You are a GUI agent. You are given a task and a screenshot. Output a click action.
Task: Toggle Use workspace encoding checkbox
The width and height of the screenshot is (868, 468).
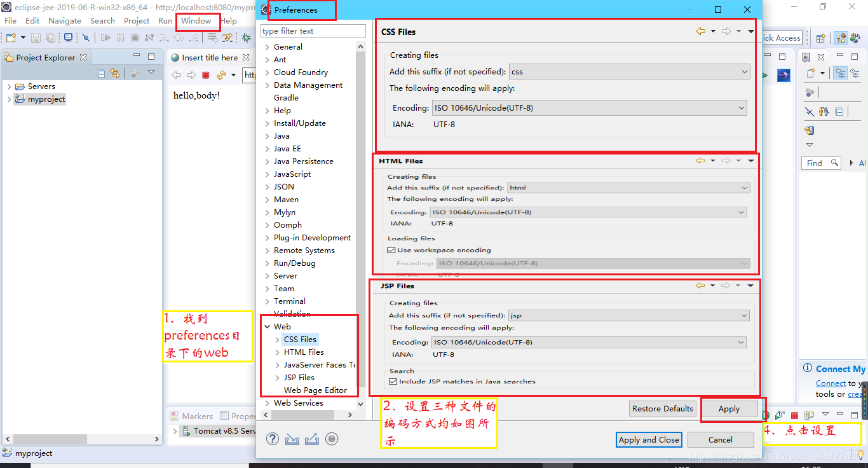click(x=391, y=250)
